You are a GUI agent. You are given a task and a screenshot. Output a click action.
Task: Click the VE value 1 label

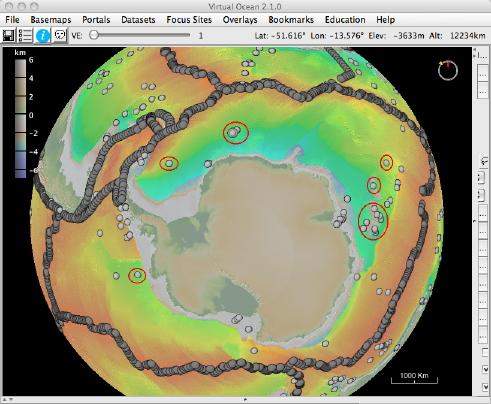pyautogui.click(x=201, y=36)
